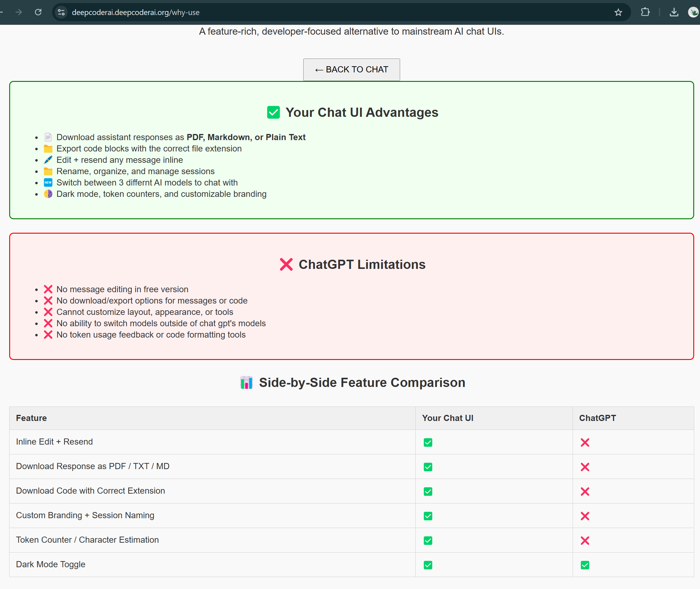Click the bar chart icon beside Feature Comparison
The image size is (700, 589).
(246, 383)
